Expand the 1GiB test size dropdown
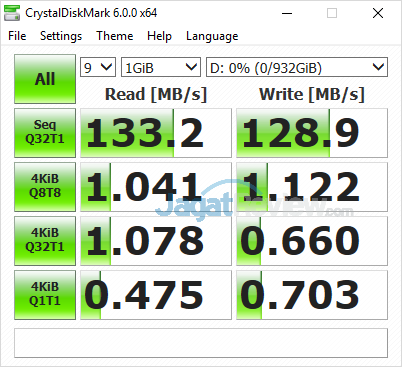The image size is (402, 367). pos(161,68)
